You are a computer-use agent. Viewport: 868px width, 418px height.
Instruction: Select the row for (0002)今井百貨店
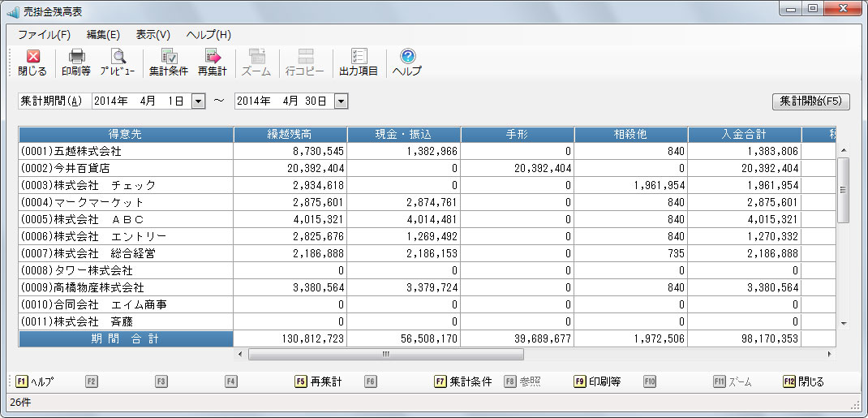126,168
